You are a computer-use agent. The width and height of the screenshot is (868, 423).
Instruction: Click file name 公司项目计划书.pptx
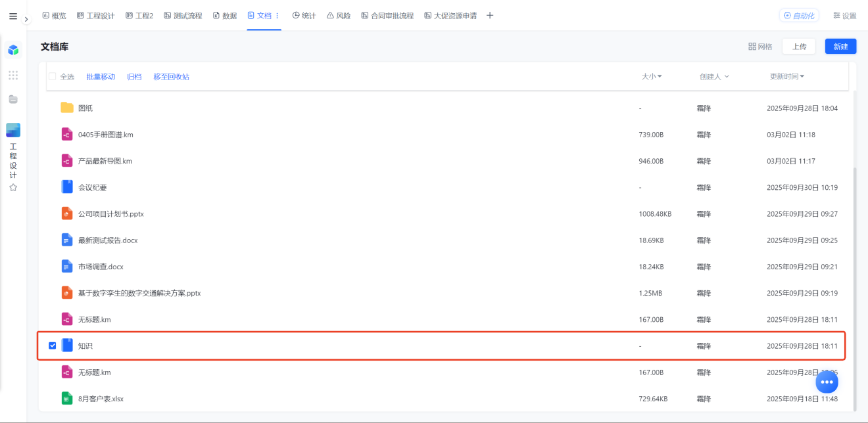tap(111, 214)
